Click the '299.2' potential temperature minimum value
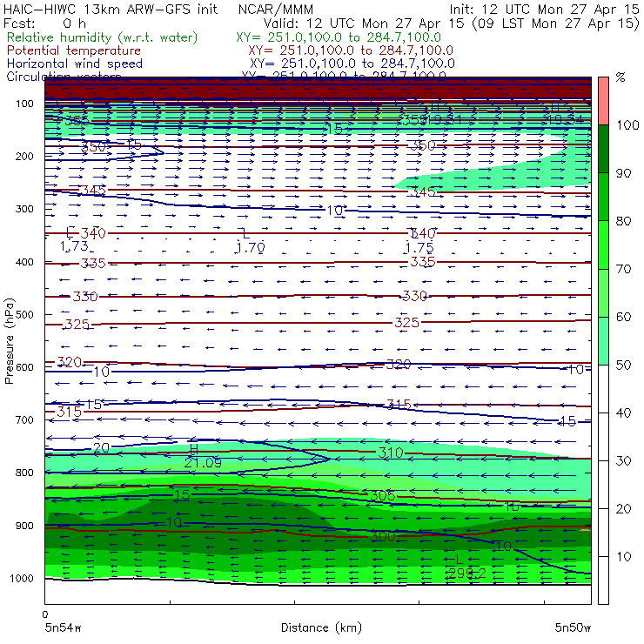Viewport: 644px width, 644px height. 467,573
